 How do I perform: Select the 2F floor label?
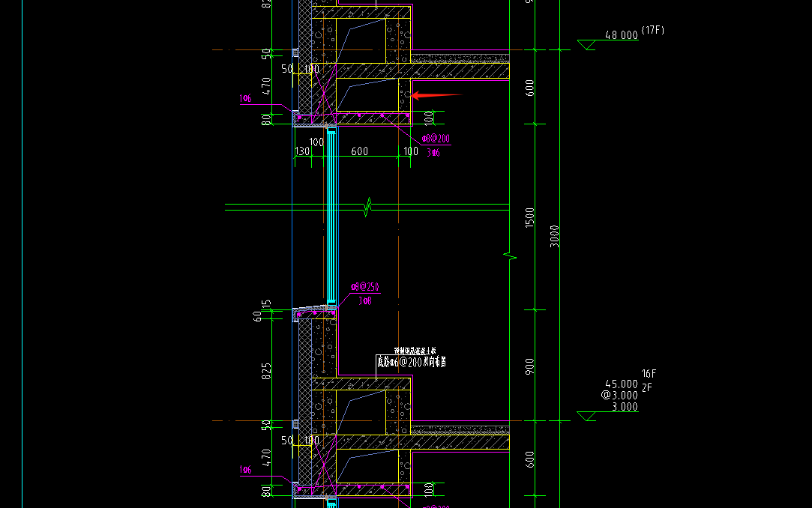[x=647, y=387]
